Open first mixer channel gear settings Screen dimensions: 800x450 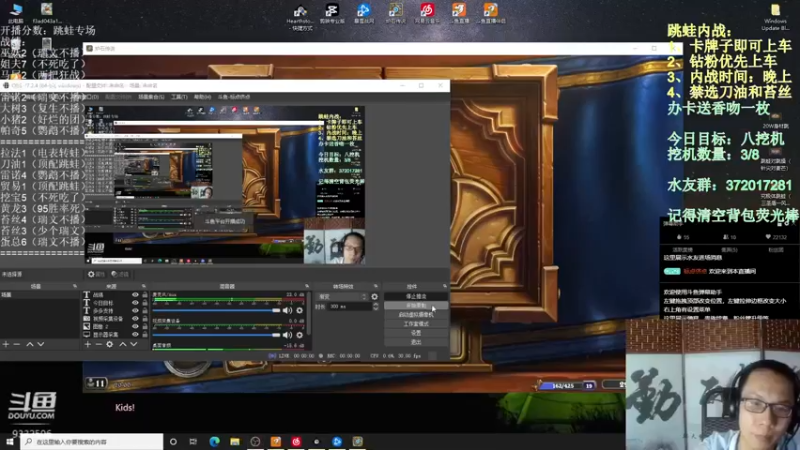coord(299,310)
